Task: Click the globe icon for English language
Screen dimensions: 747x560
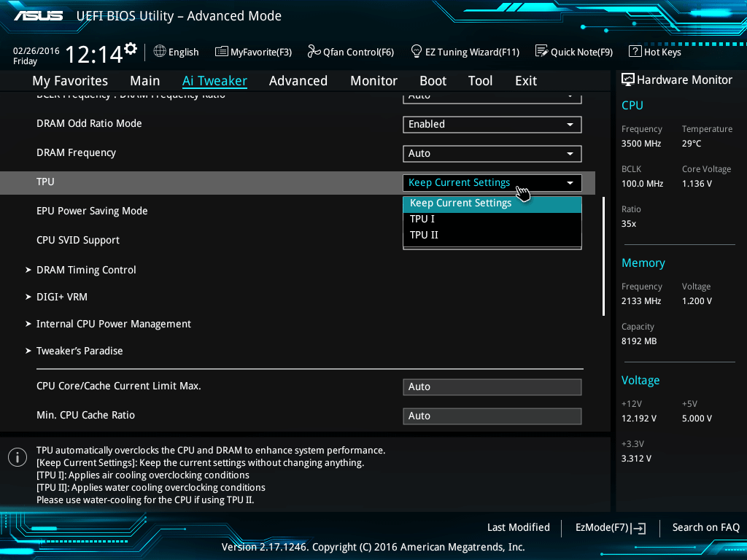Action: pos(160,52)
